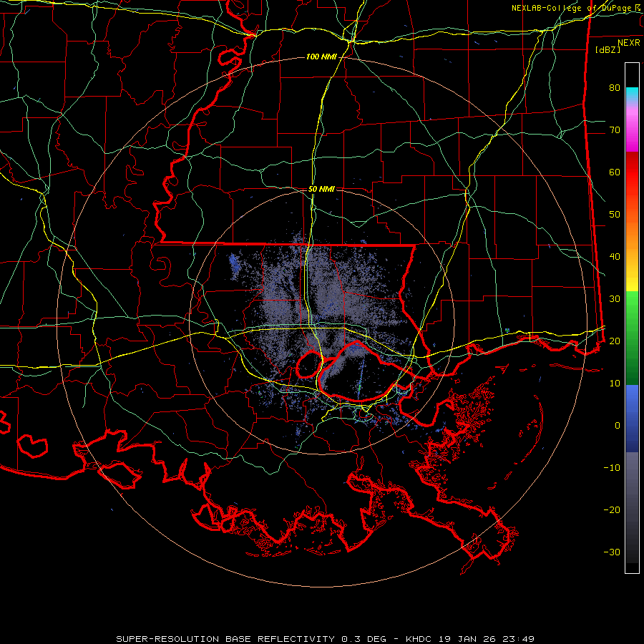Click the 80 value on the dBZ scale
Image resolution: width=644 pixels, height=644 pixels.
click(615, 88)
